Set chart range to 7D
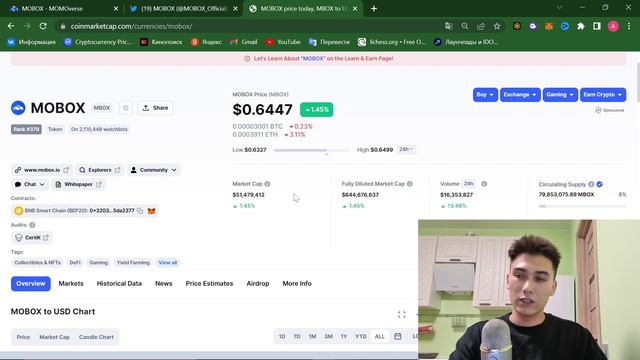 (x=297, y=337)
